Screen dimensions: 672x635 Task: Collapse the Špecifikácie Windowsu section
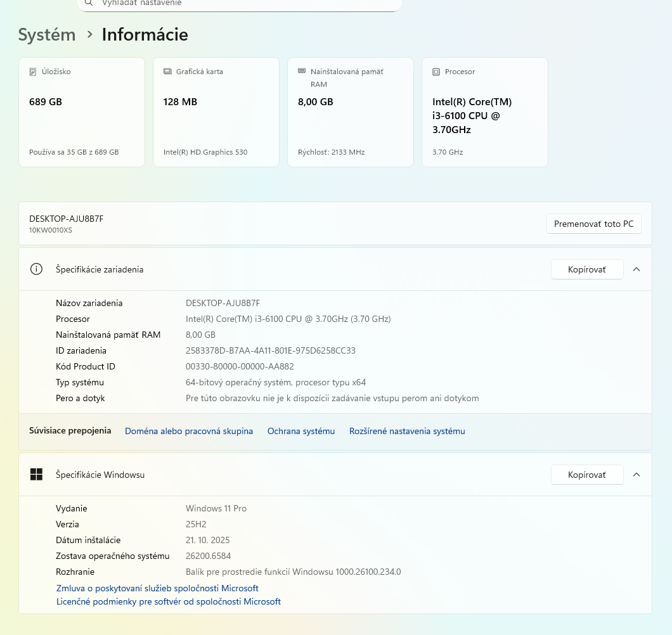pyautogui.click(x=636, y=474)
